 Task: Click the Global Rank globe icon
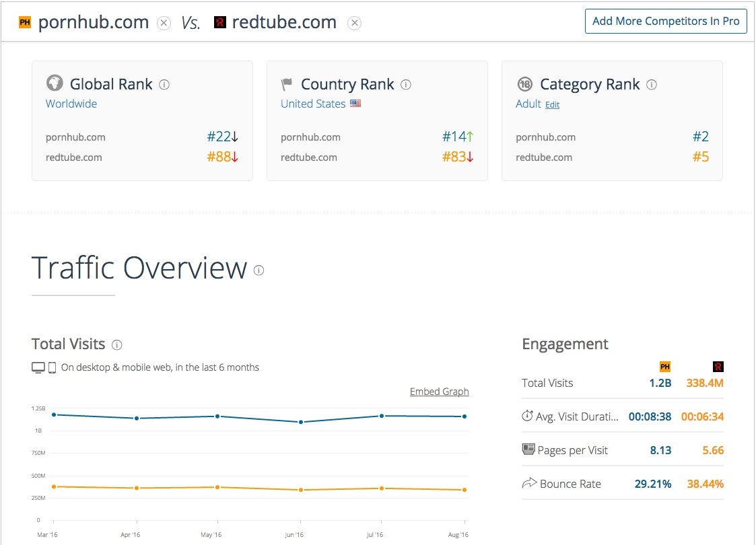click(55, 83)
